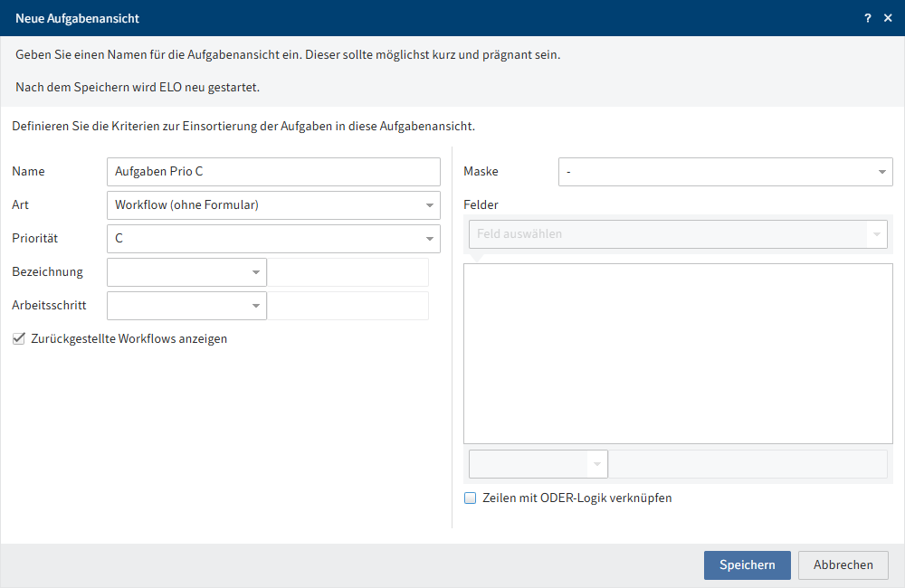Click the Abbrechen button
Screen dimensions: 905x588
coord(843,564)
